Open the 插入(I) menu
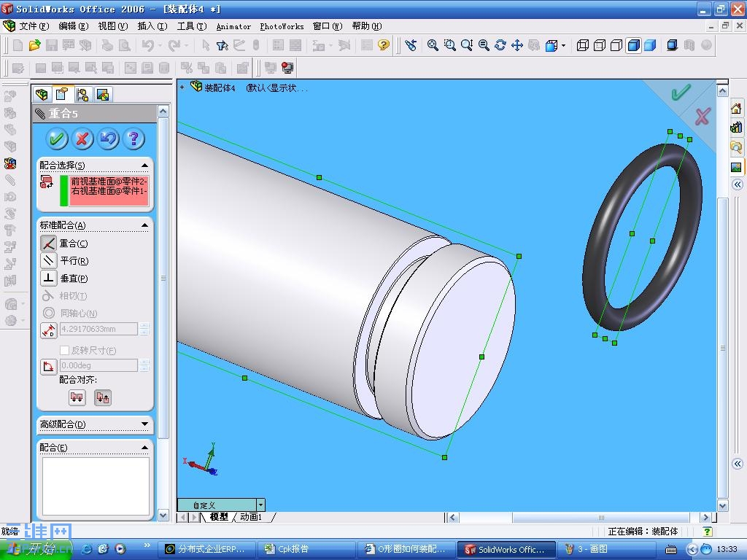 click(152, 26)
